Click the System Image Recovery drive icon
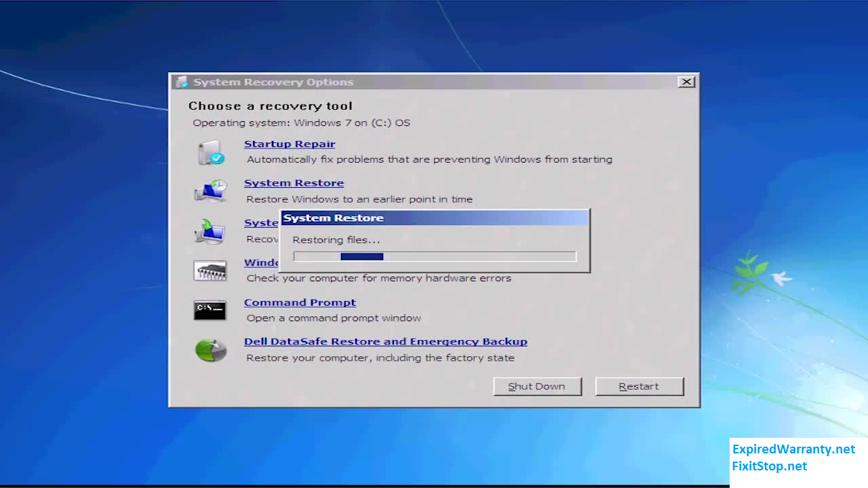The width and height of the screenshot is (868, 488). [x=210, y=230]
